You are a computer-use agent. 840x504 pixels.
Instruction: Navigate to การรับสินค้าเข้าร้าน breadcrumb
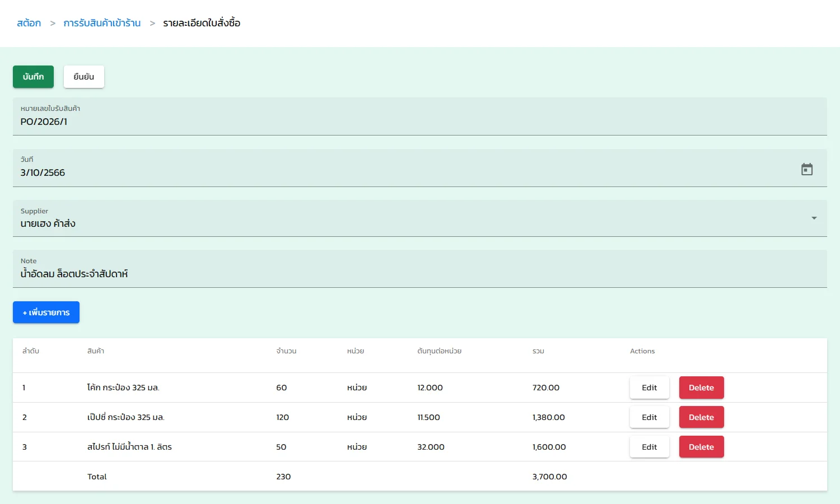pos(102,23)
